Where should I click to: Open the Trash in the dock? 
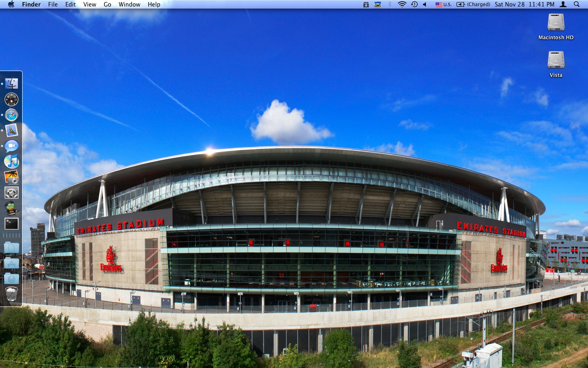[x=11, y=294]
